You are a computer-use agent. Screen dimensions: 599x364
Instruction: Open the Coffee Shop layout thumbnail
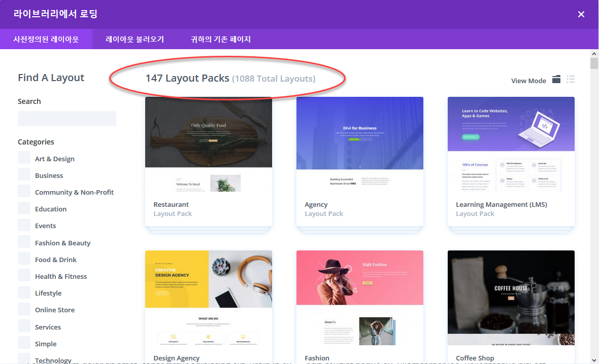(511, 299)
